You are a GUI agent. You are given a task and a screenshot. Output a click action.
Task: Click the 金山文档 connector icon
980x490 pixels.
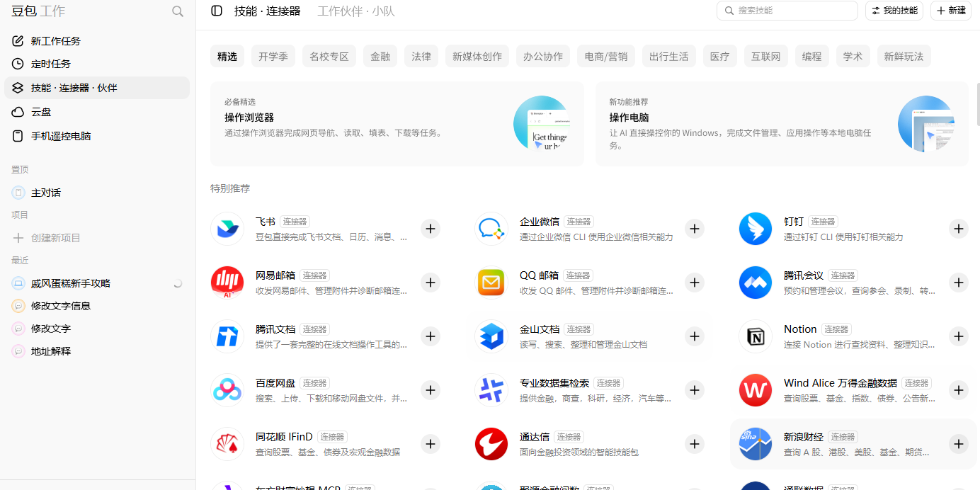point(491,336)
